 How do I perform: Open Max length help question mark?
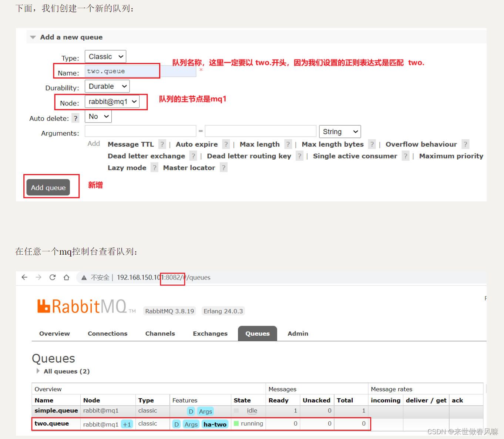point(288,144)
